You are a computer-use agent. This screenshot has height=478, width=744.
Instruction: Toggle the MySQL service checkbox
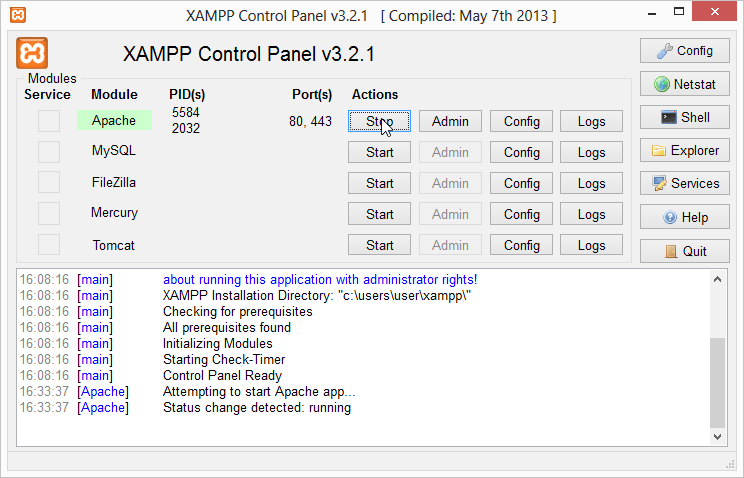point(49,152)
